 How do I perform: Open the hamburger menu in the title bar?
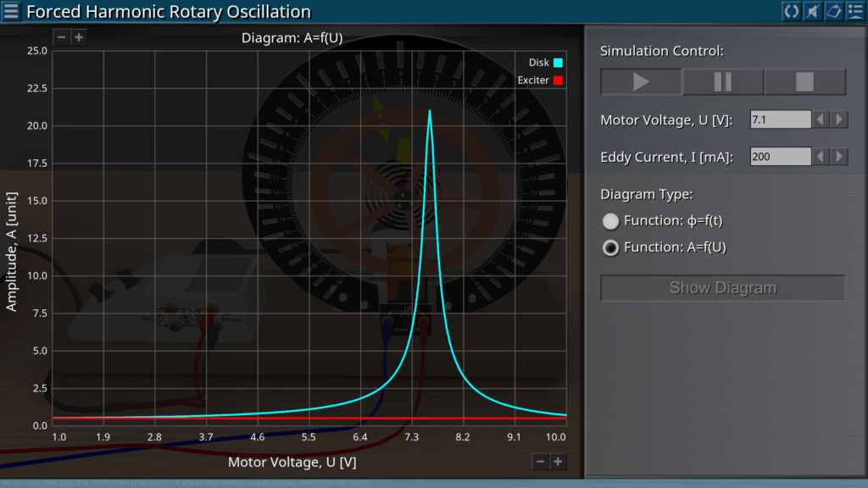[x=11, y=11]
